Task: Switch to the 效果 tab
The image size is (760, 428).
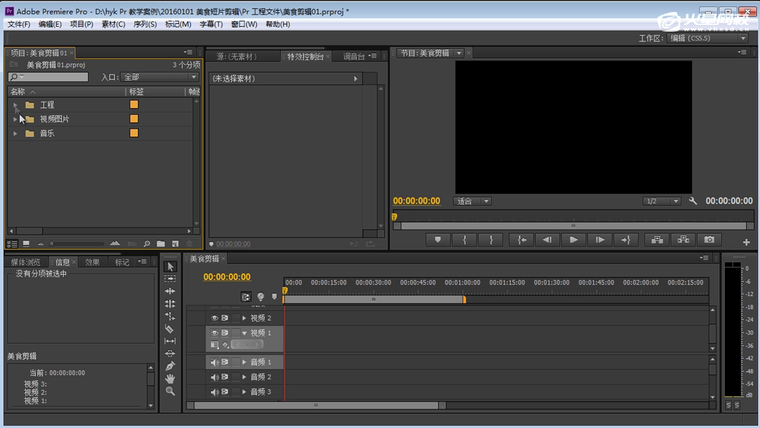Action: (92, 262)
